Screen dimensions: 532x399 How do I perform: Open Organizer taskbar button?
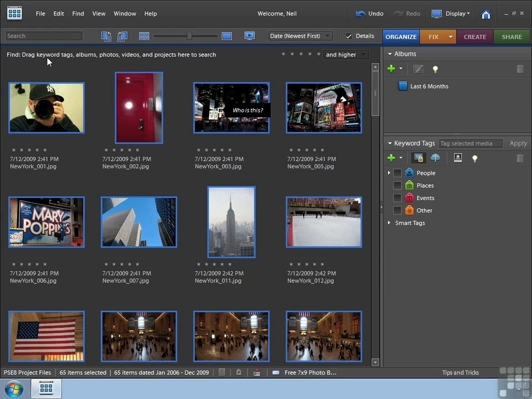tap(46, 388)
